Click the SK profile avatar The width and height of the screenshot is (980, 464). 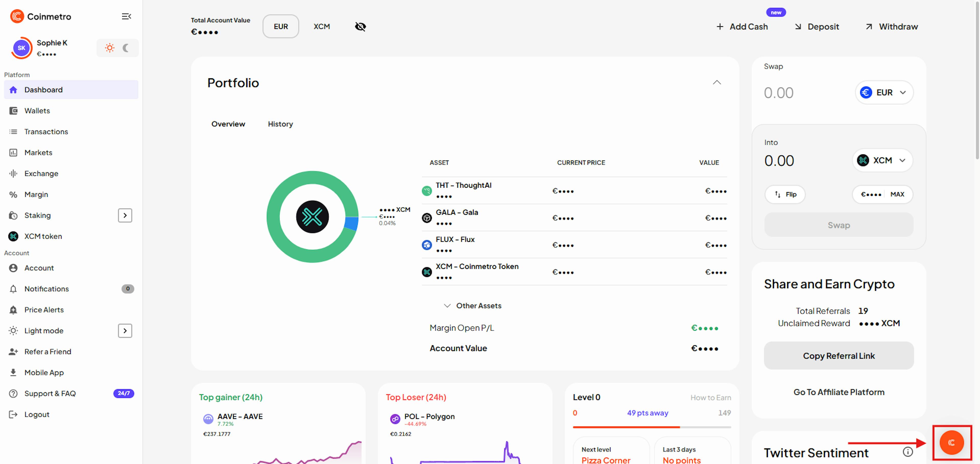(x=21, y=48)
